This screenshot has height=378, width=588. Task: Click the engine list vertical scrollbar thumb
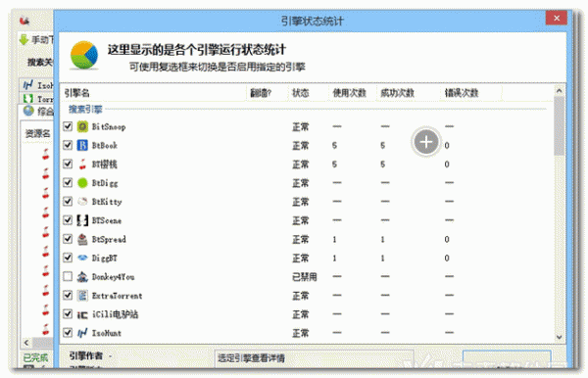(x=560, y=126)
